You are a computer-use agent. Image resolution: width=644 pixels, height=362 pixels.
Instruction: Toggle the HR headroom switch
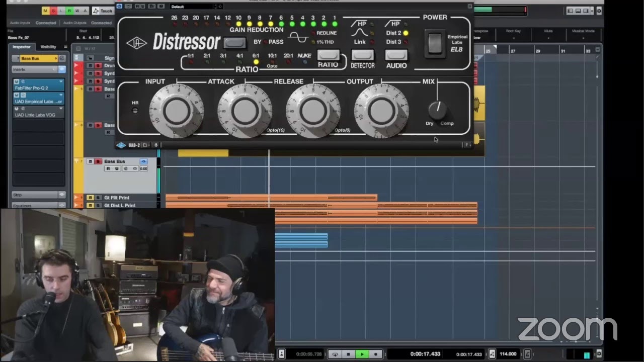[x=135, y=110]
